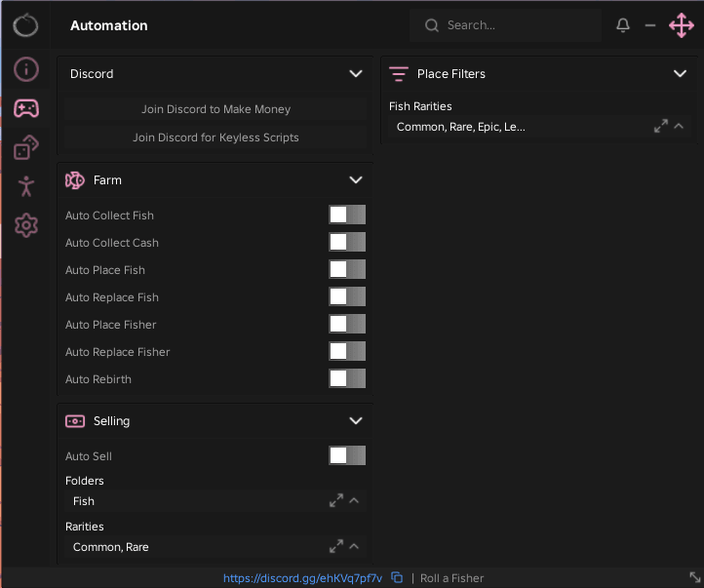
Task: Click the pink move arrows icon
Action: pos(682,25)
